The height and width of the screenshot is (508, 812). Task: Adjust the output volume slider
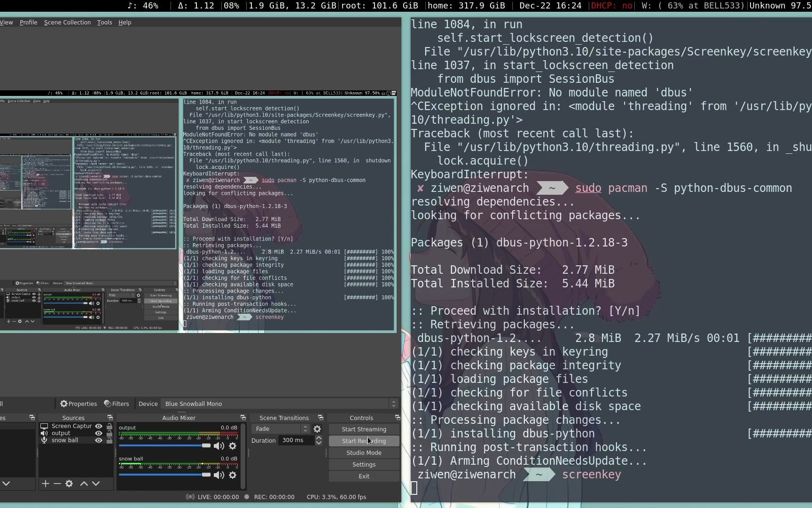(164, 445)
